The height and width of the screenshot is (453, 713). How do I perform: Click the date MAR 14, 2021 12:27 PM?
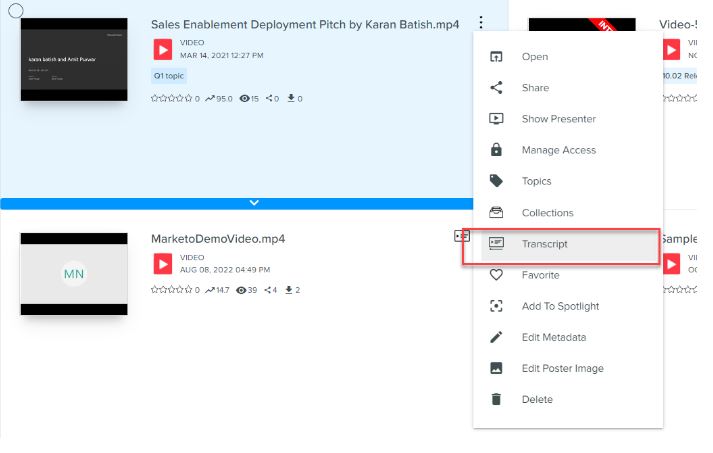[221, 55]
